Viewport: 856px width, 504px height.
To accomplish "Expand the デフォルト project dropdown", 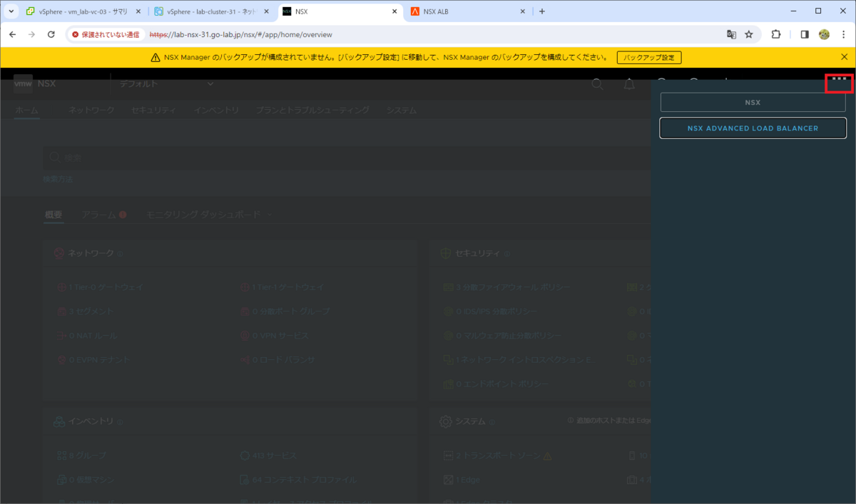I will (x=167, y=84).
